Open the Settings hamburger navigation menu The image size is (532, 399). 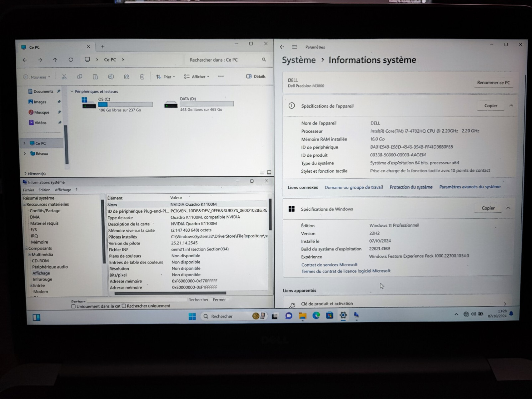click(x=295, y=47)
